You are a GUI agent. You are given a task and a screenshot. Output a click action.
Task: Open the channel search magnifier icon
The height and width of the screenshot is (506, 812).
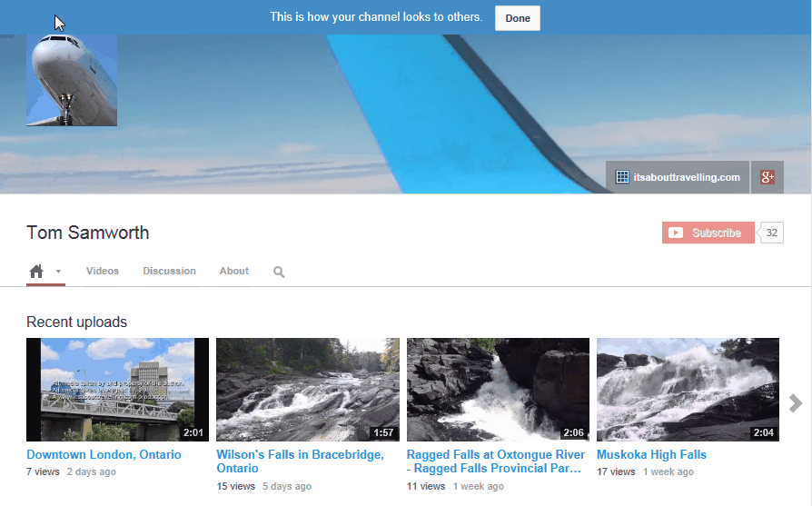click(279, 272)
